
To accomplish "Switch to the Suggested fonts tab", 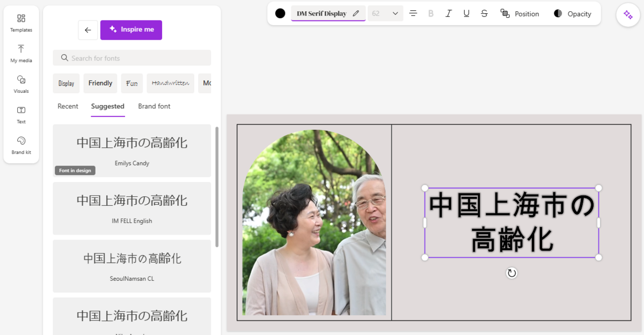I will [108, 106].
